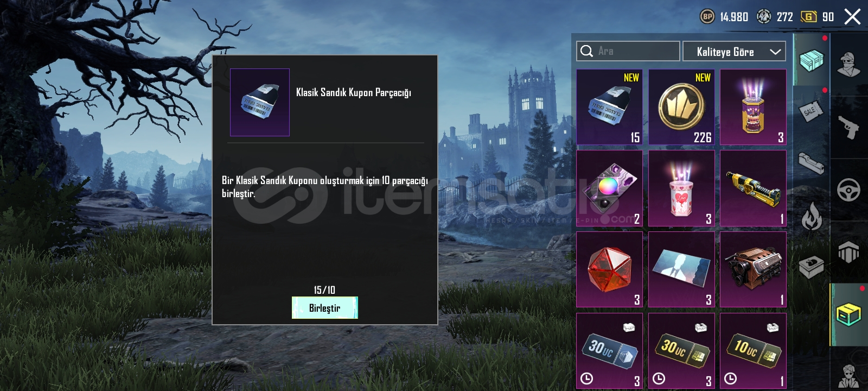868x391 pixels.
Task: Expand the Kaliteye Göre sort dropdown
Action: pos(734,52)
